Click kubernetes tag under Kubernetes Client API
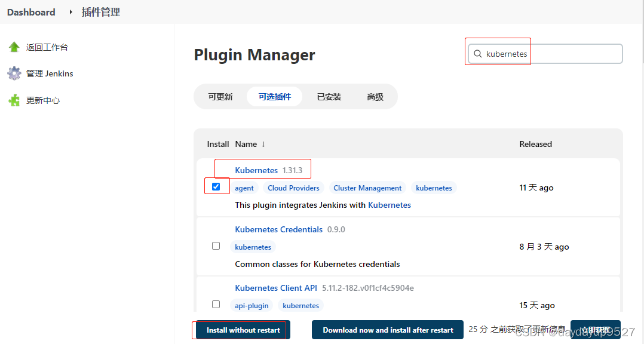Image resolution: width=644 pixels, height=344 pixels. coord(300,306)
